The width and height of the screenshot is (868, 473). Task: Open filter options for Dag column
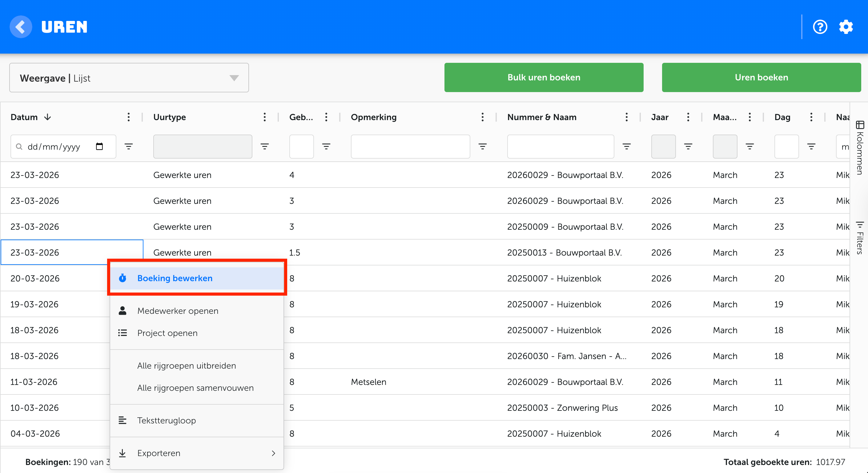coord(811,147)
